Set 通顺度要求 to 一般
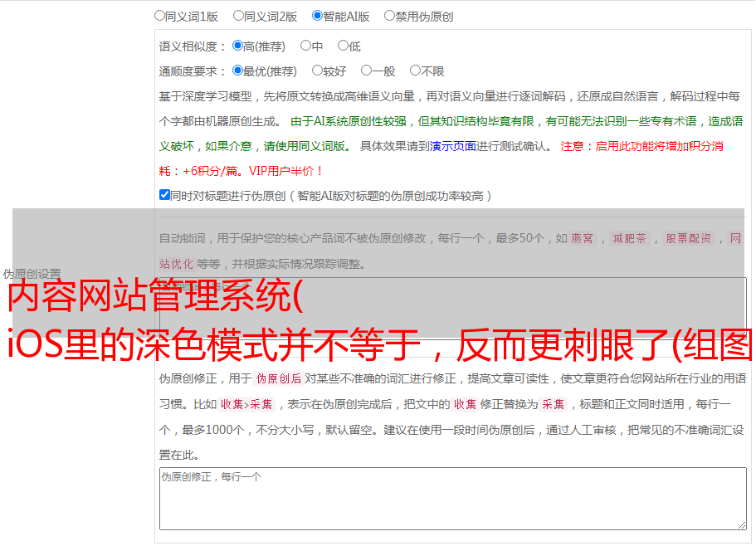 click(366, 71)
